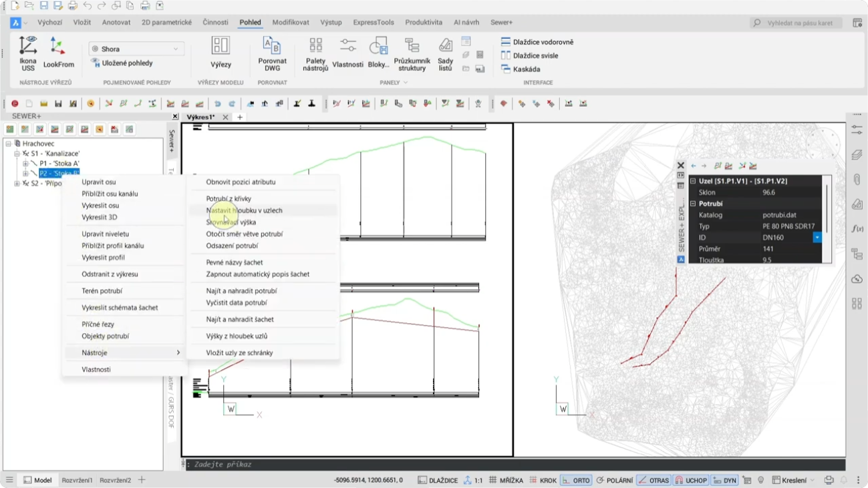Open the ID DN160 dropdown arrow
Viewport: 868px width, 488px height.
[x=817, y=238]
